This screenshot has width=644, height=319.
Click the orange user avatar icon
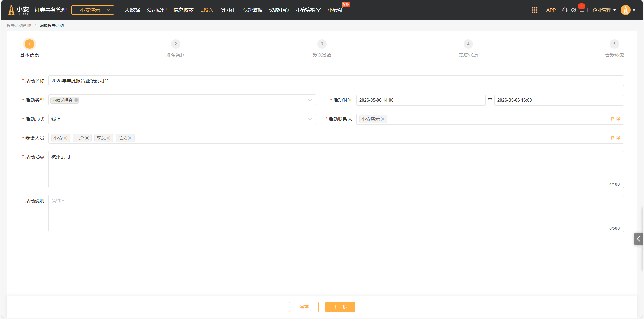point(626,10)
